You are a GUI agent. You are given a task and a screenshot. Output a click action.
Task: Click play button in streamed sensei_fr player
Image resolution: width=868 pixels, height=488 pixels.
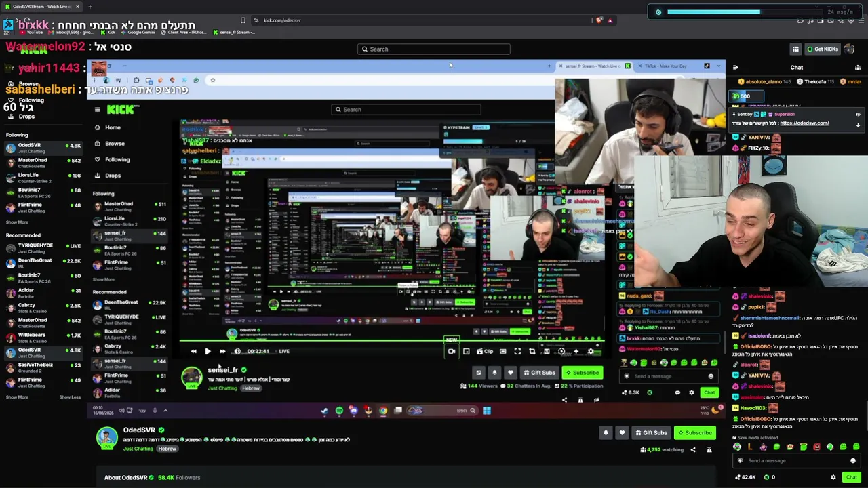pos(208,352)
